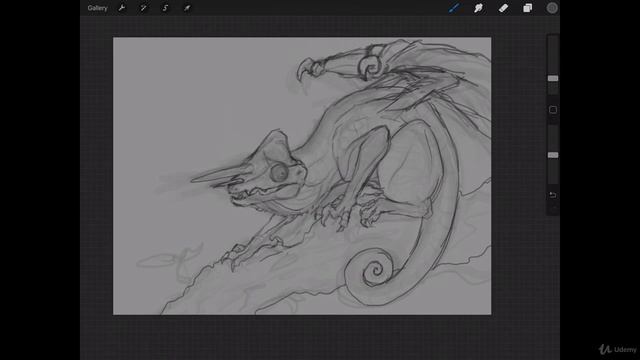Select the Smudge tool

click(478, 8)
